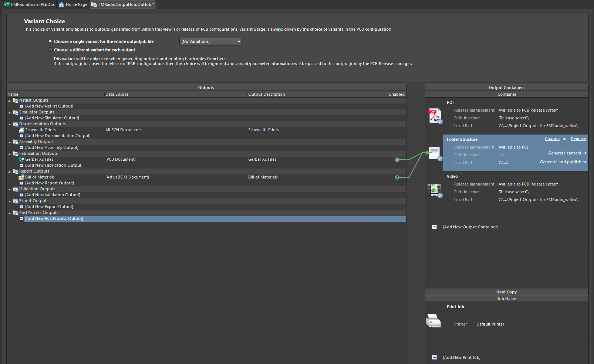Click the Name column header
This screenshot has width=594, height=364.
point(55,94)
